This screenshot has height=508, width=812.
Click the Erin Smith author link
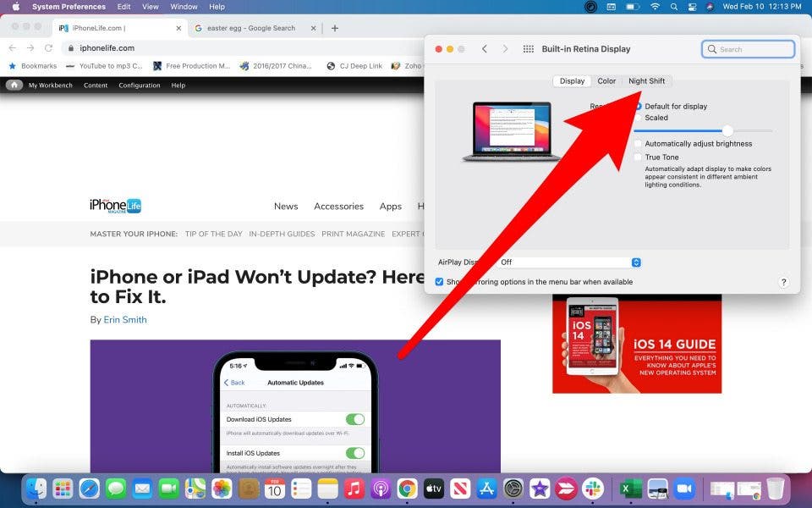(125, 320)
